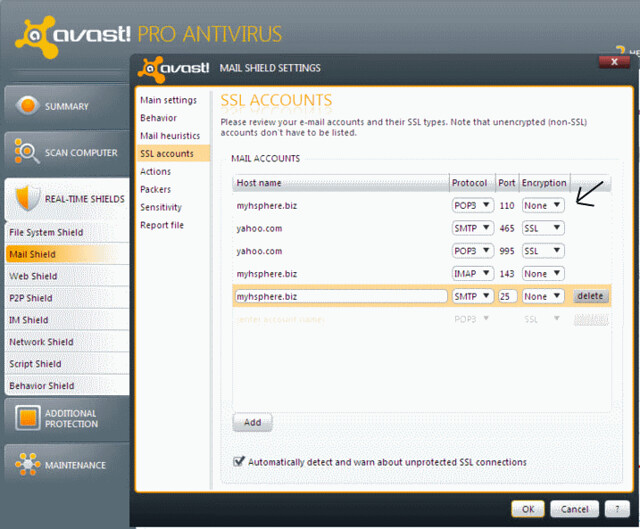
Task: Open Protocol dropdown for myhsphere.biz port 110
Action: click(x=473, y=205)
